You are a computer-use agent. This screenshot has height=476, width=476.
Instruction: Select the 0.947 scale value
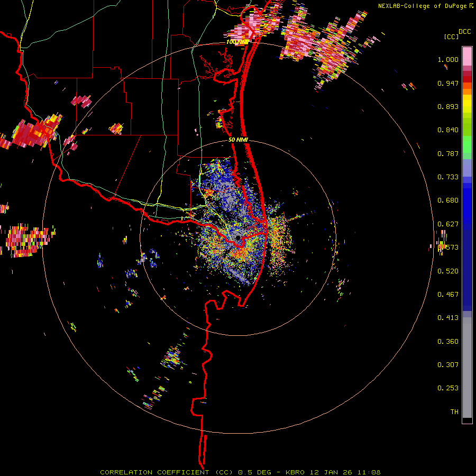click(448, 83)
